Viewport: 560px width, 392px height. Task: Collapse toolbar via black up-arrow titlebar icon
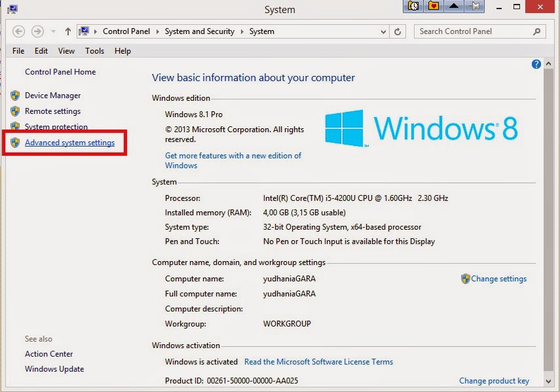tap(455, 6)
